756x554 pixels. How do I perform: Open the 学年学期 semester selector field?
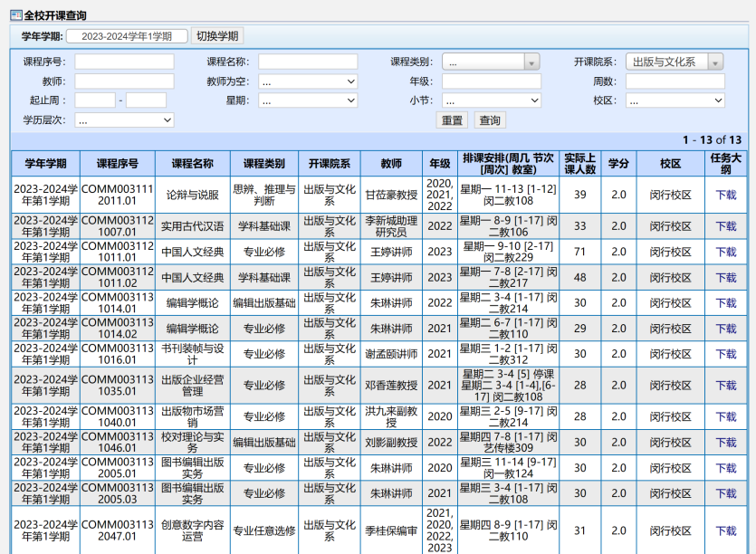(x=127, y=36)
